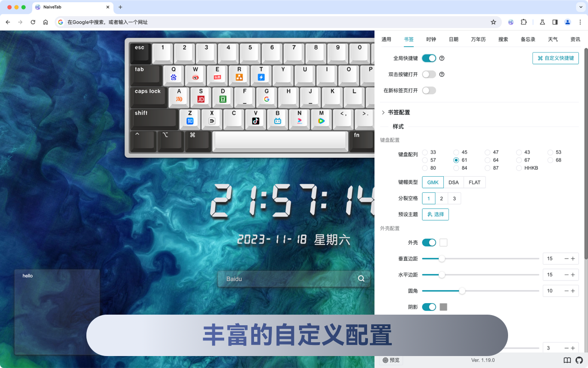
Task: Select keyboard layout 87 radio button
Action: point(488,168)
